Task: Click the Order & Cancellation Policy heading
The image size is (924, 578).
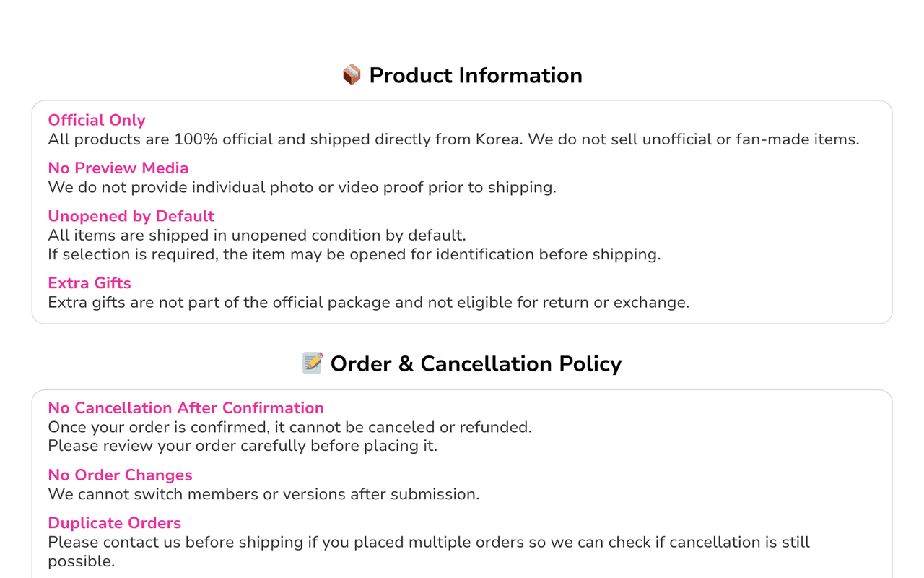Action: (476, 363)
